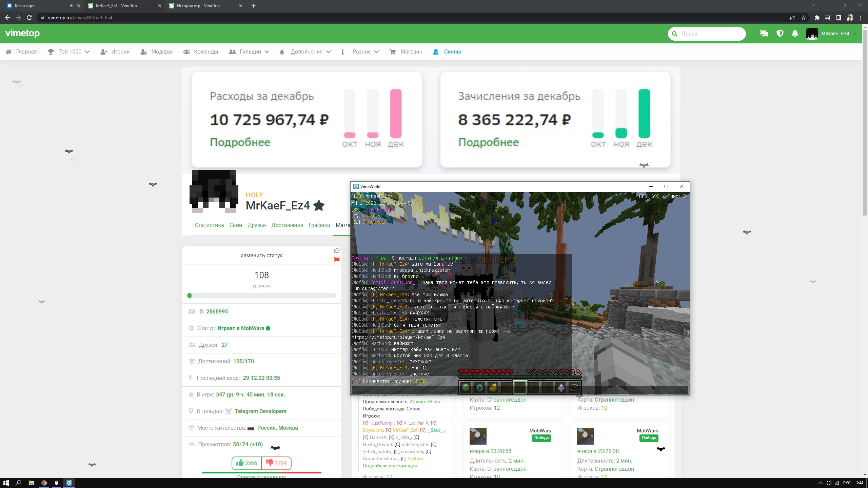Click the green comment icon by status
This screenshot has height=488, width=868.
pyautogui.click(x=337, y=251)
